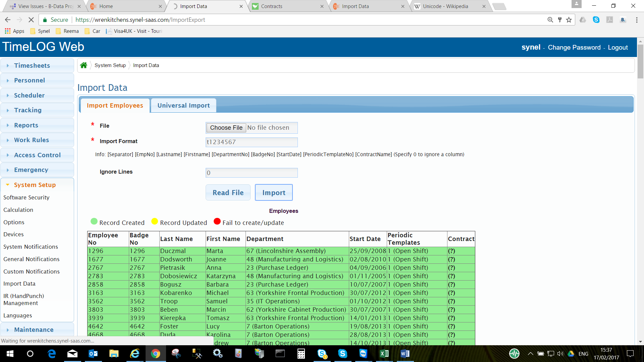Click the green home breadcrumb icon
Screen dimensions: 644x362
click(x=84, y=65)
